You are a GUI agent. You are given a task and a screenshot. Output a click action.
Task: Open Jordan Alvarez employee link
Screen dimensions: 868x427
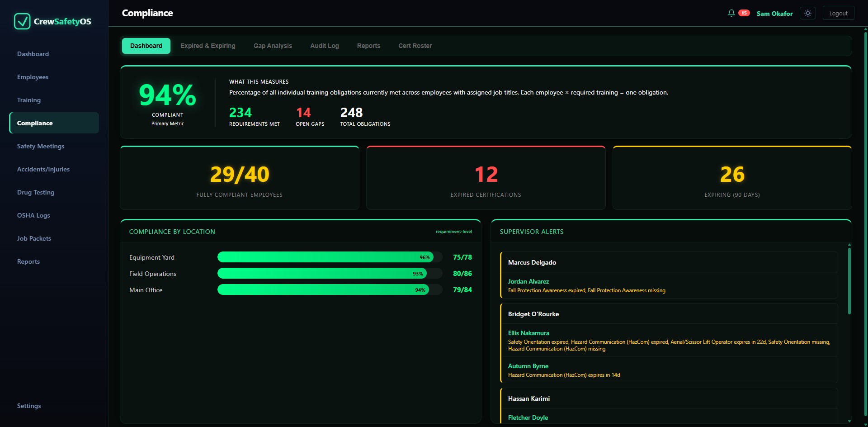click(528, 281)
